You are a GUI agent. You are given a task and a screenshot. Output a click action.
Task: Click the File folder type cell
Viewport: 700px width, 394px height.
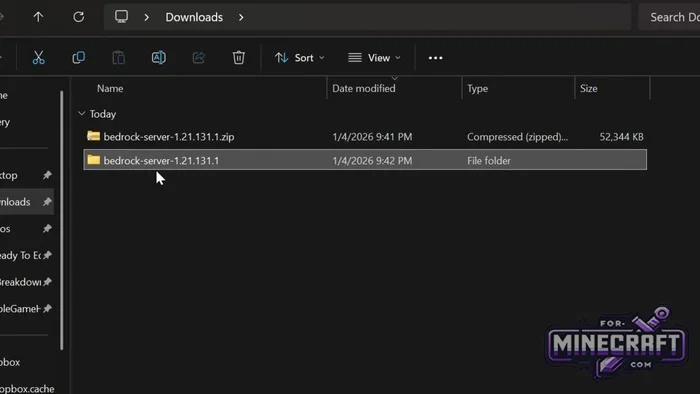tap(489, 161)
